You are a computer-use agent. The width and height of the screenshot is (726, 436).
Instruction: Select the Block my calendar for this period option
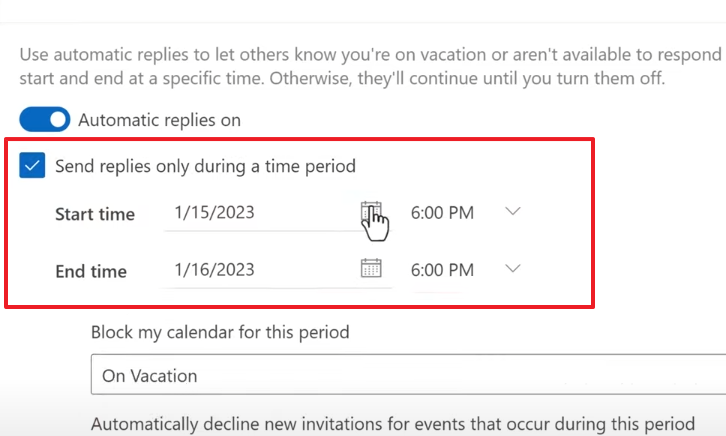[x=220, y=332]
